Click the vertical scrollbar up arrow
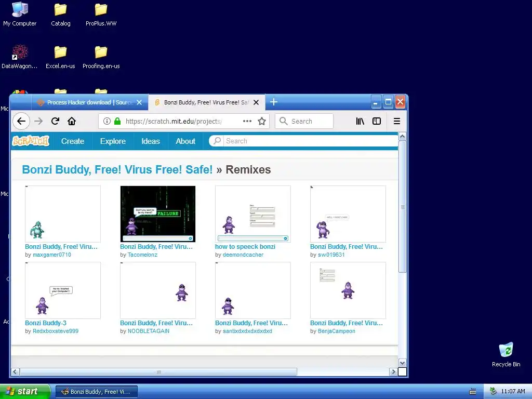The width and height of the screenshot is (532, 399). 403,137
